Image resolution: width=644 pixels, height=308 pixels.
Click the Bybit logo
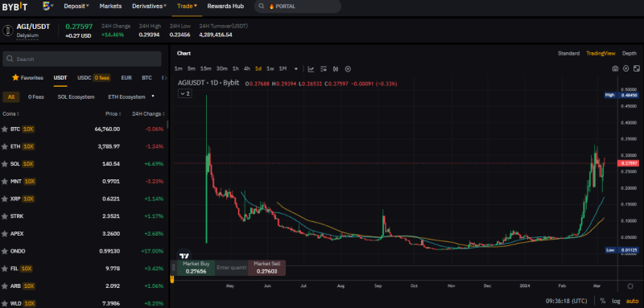[15, 6]
